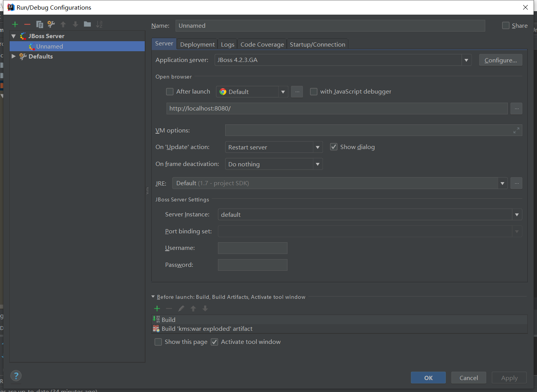
Task: Uncheck Activate tool window
Action: 214,342
